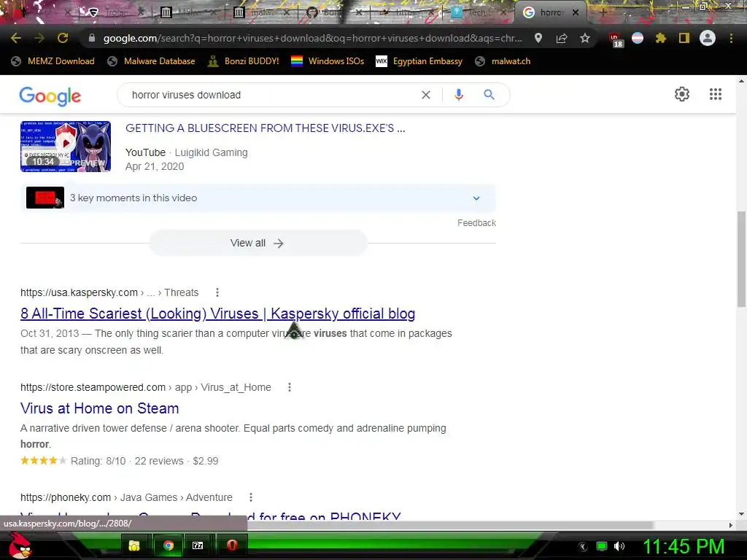Click the vertical page scrollbar thumb
747x560 pixels.
(741, 260)
